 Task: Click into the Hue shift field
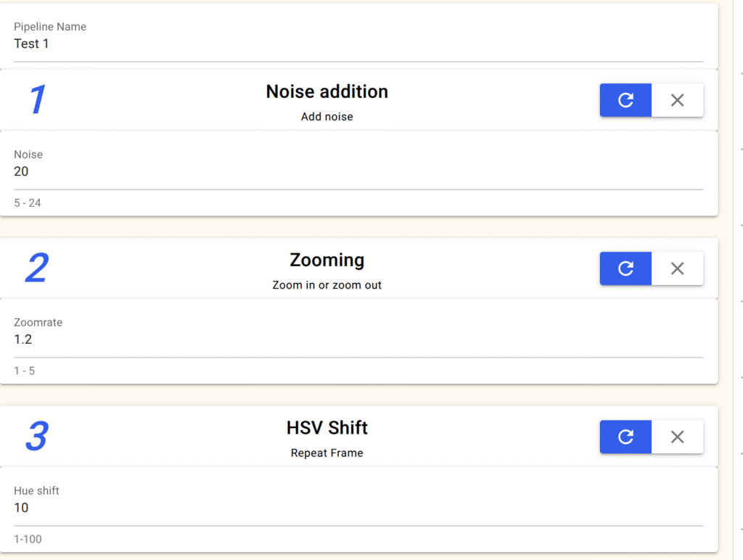(x=358, y=508)
